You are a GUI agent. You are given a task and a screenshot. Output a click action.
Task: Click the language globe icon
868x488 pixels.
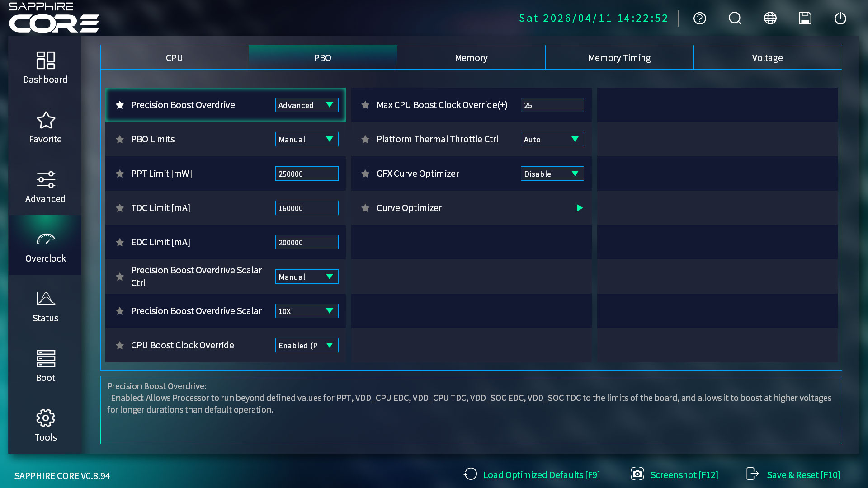click(x=770, y=19)
